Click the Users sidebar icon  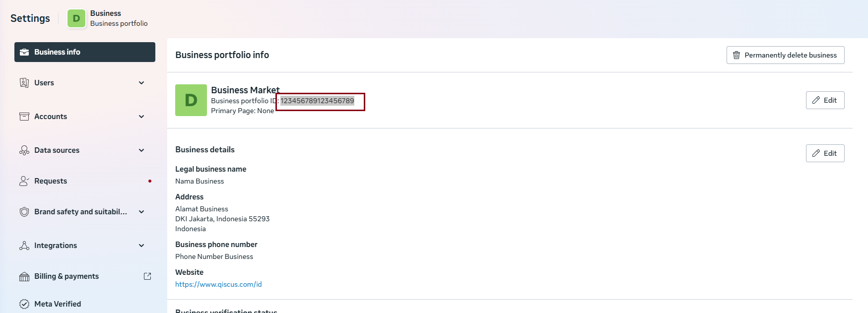pos(24,83)
